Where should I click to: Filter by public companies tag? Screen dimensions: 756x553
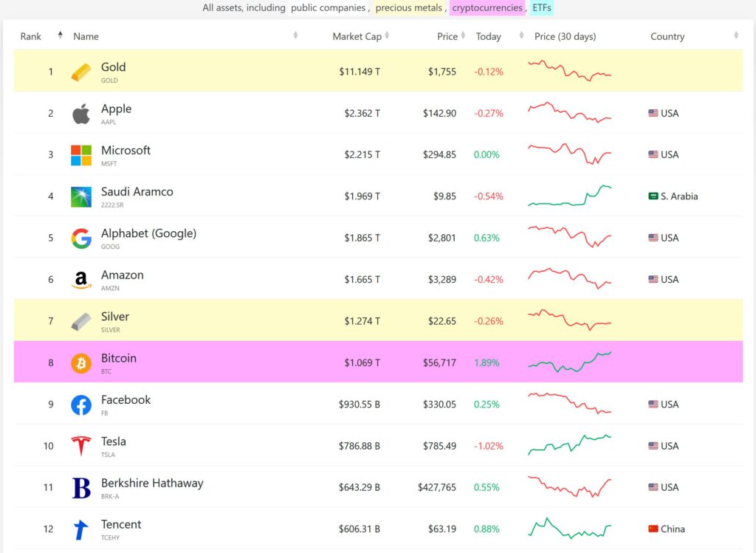pos(328,7)
